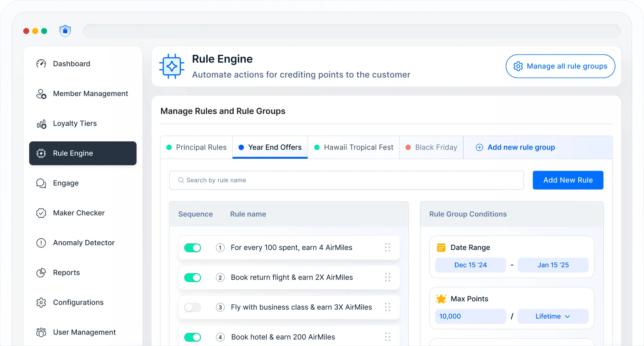644x346 pixels.
Task: Grab drag handle for return flight rule
Action: pos(388,277)
